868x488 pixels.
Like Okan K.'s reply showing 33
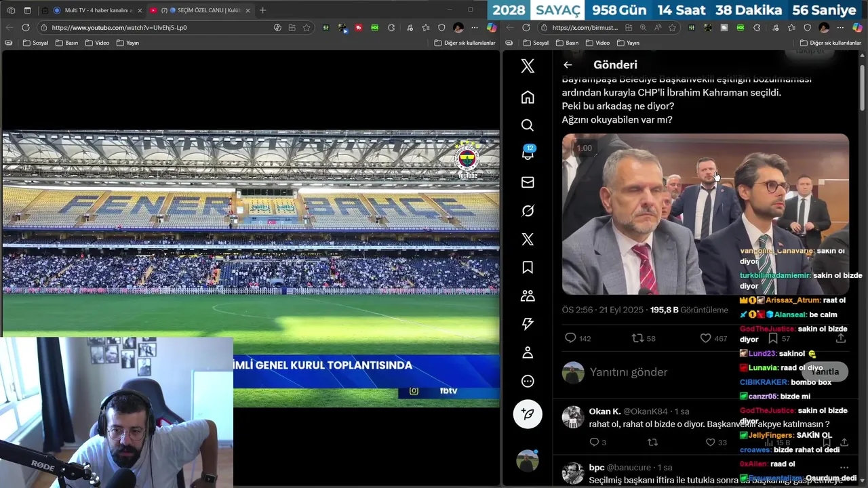click(715, 442)
